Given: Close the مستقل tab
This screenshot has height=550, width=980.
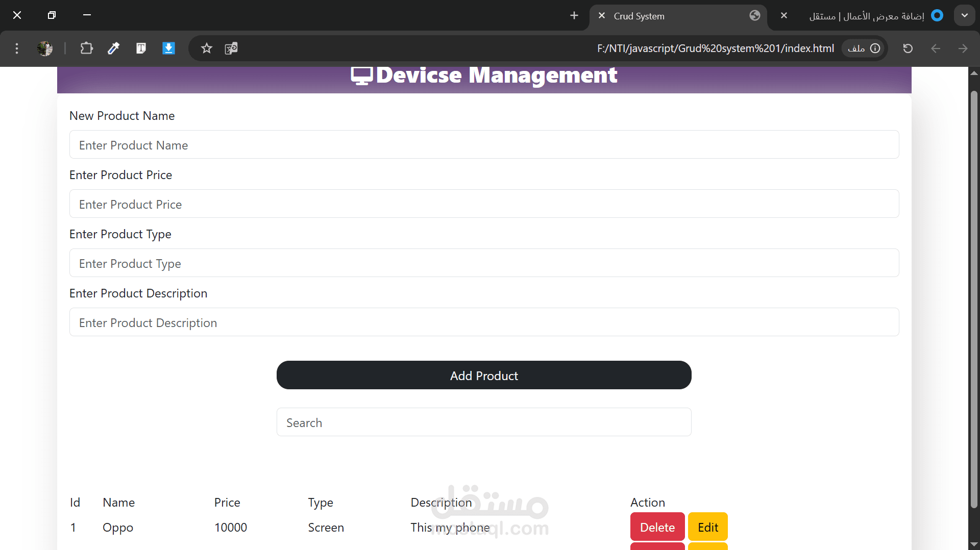Looking at the screenshot, I should point(784,16).
